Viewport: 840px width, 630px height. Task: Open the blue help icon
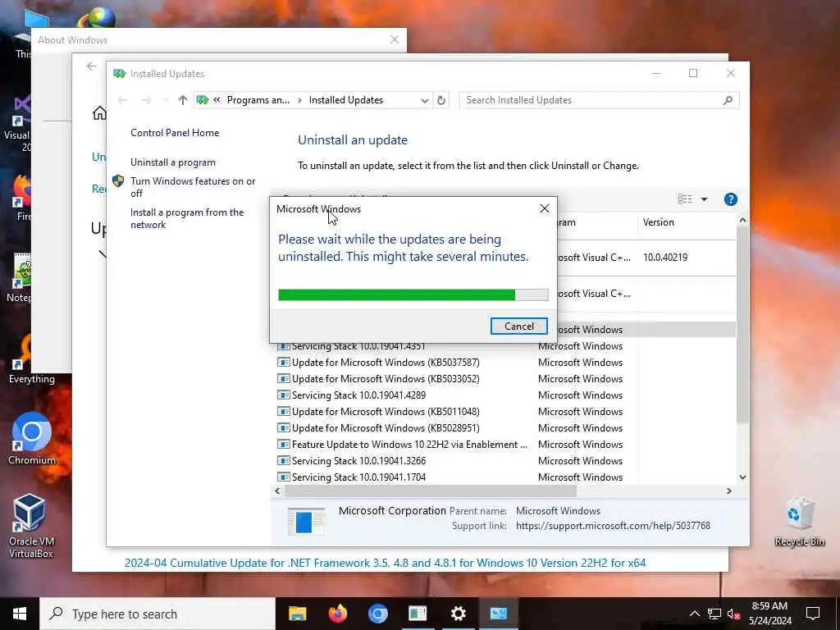click(730, 199)
